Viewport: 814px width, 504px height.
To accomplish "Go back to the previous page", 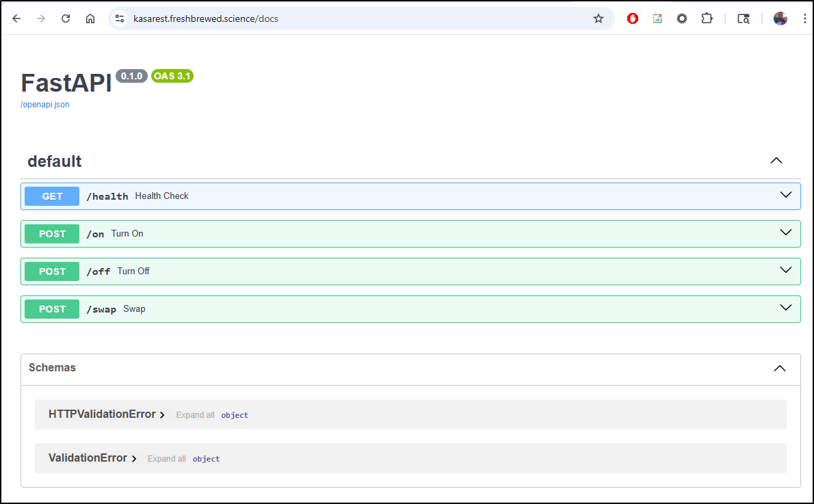I will point(16,18).
